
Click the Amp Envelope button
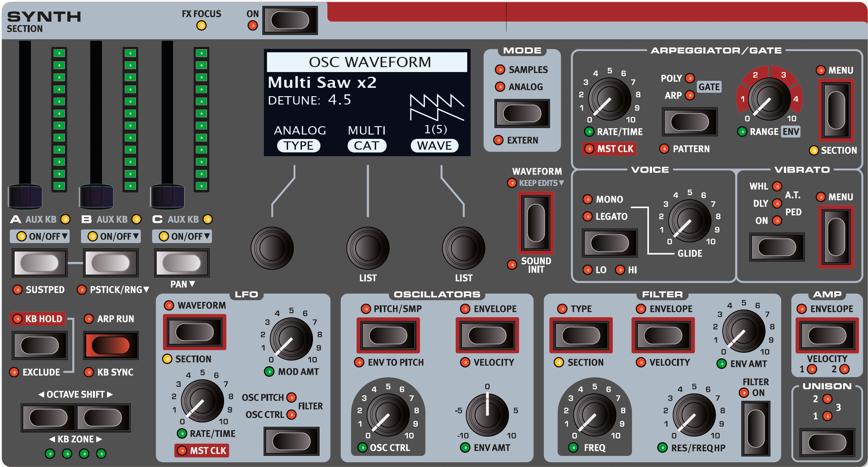[827, 335]
